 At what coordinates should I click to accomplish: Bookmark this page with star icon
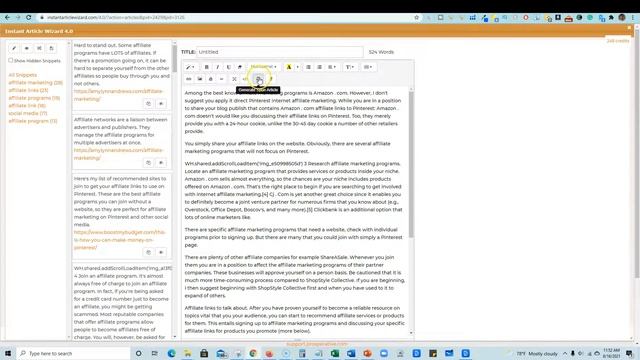416,18
